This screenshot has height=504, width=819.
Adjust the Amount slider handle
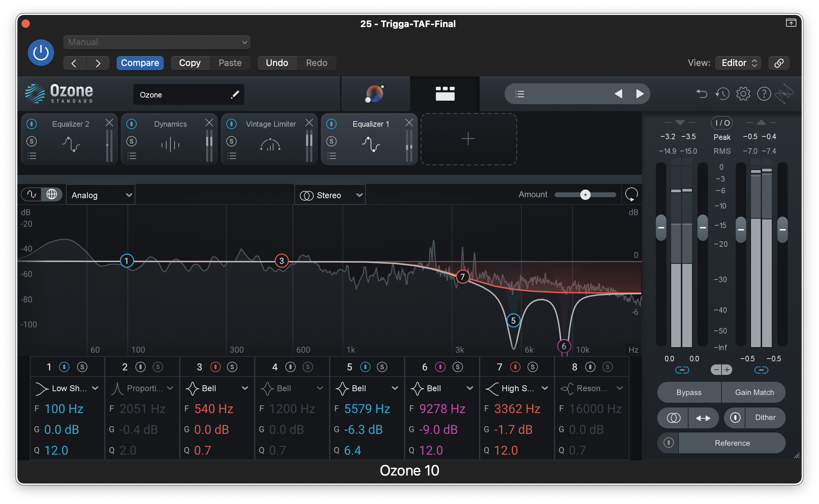pos(585,195)
